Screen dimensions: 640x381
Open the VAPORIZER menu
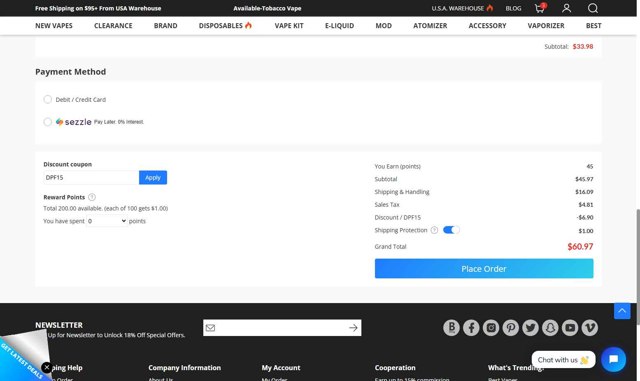(x=546, y=25)
